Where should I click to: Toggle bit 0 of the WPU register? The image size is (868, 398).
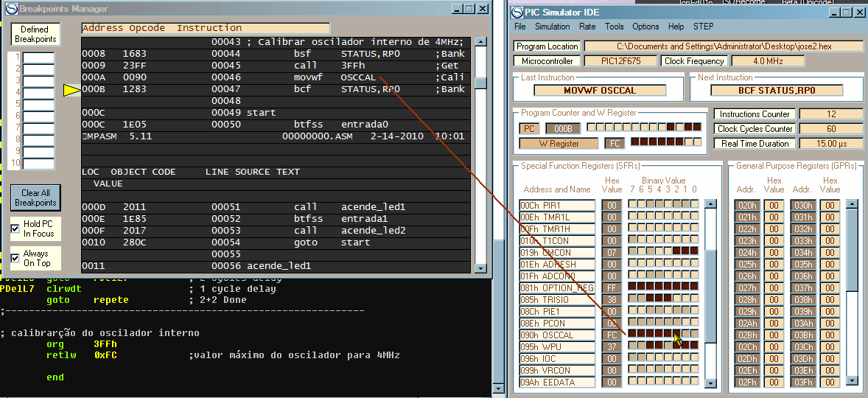694,345
